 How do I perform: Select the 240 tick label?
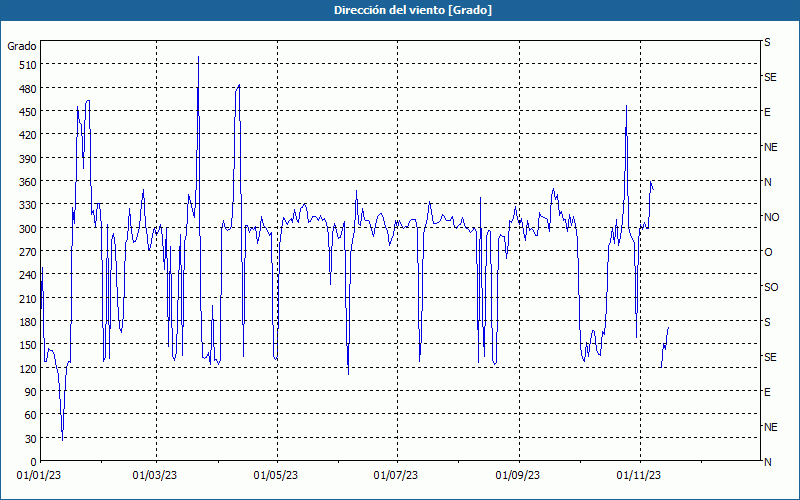click(28, 276)
